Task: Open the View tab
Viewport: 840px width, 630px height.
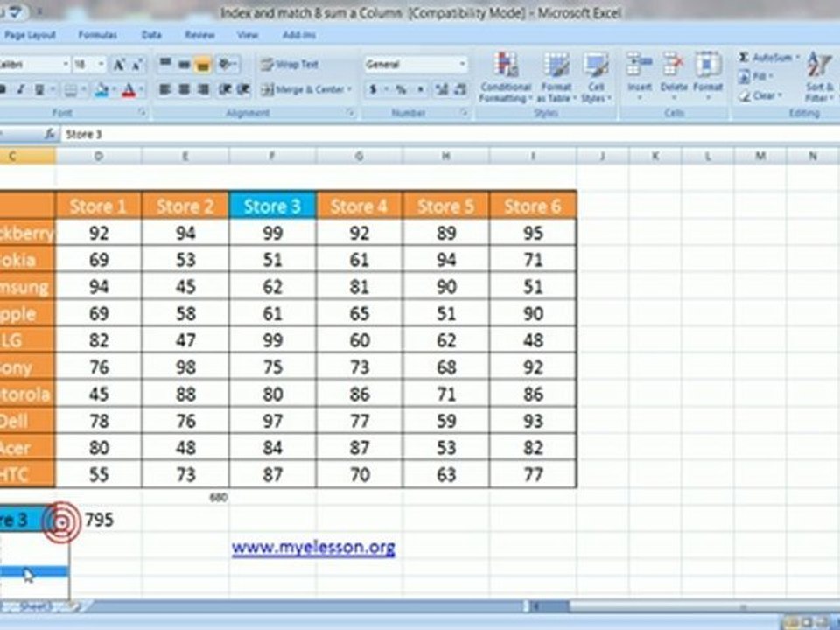Action: (x=248, y=35)
